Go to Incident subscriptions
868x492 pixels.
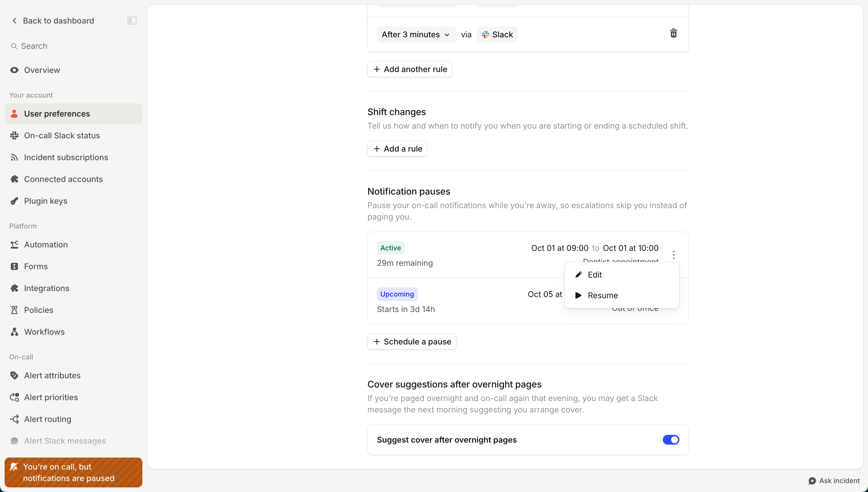73,157
